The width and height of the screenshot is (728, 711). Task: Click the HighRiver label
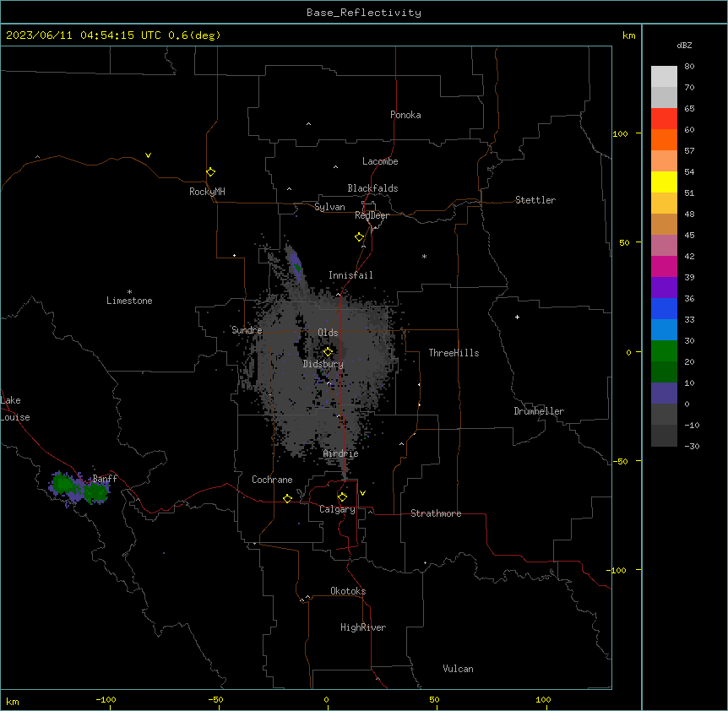(x=363, y=627)
